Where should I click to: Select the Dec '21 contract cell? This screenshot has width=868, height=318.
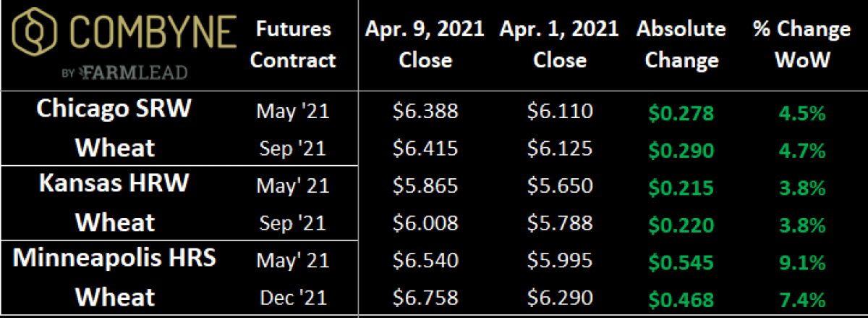tap(293, 297)
